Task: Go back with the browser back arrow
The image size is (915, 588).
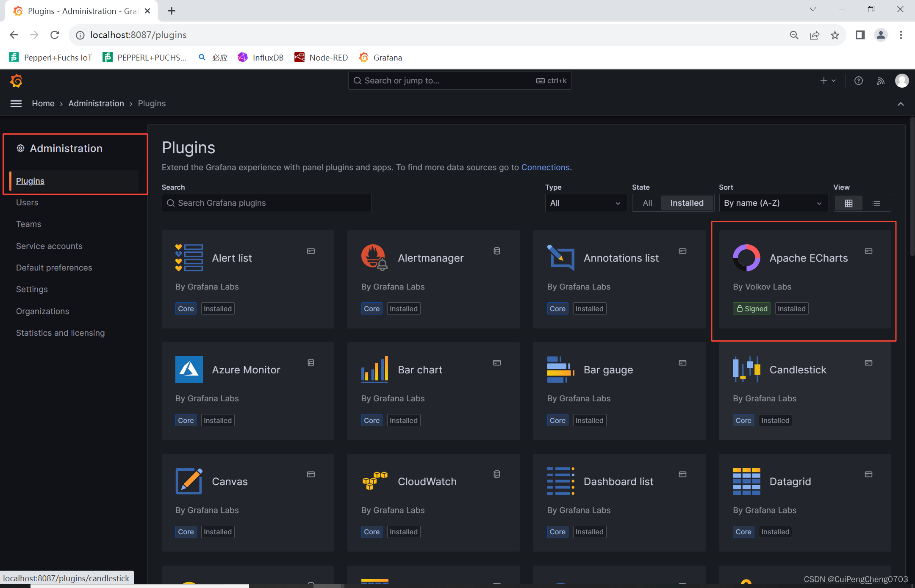Action: click(x=14, y=35)
